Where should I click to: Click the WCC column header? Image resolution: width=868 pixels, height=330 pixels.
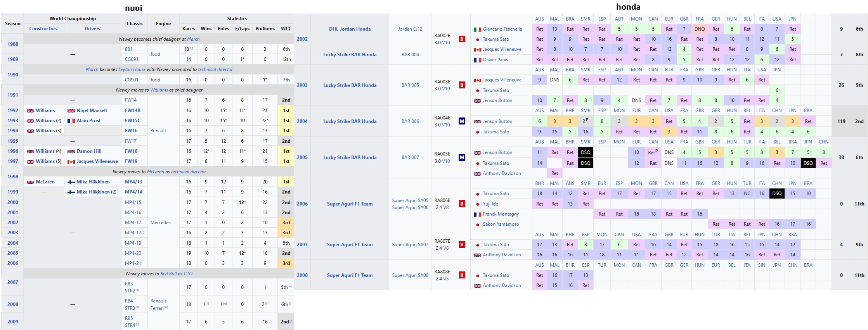tap(286, 29)
